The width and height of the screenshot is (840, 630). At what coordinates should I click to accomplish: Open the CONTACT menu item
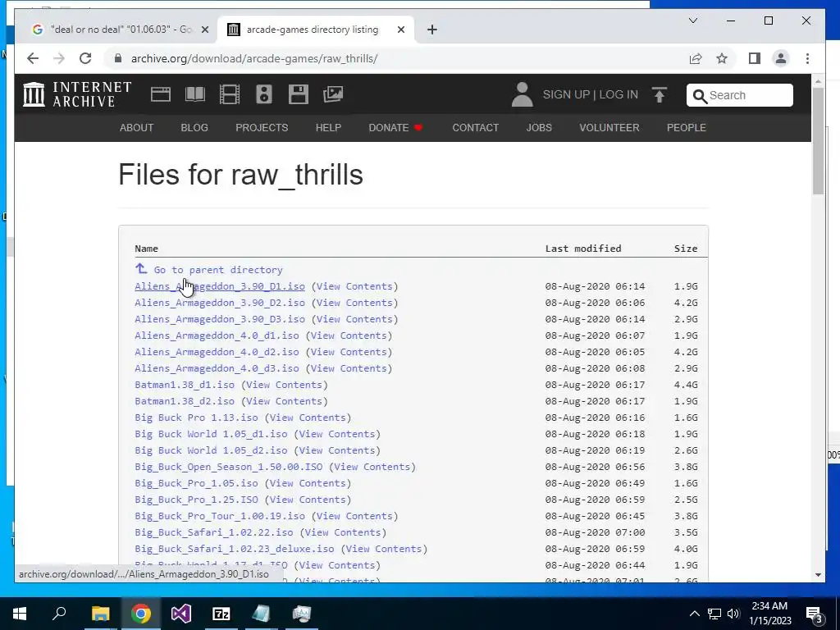475,128
